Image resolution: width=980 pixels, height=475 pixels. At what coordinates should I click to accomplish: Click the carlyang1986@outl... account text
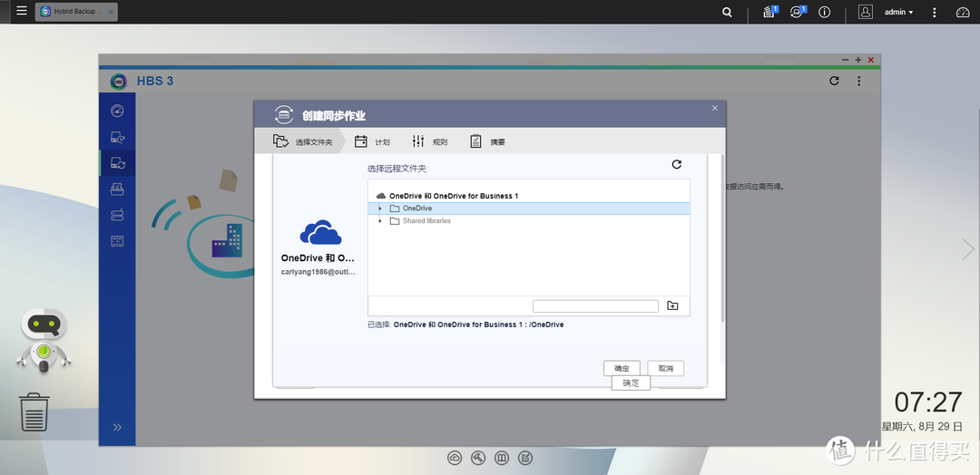[x=318, y=273]
